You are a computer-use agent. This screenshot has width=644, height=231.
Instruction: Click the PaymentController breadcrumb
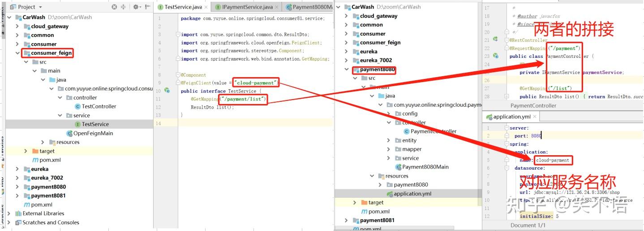[x=533, y=105]
